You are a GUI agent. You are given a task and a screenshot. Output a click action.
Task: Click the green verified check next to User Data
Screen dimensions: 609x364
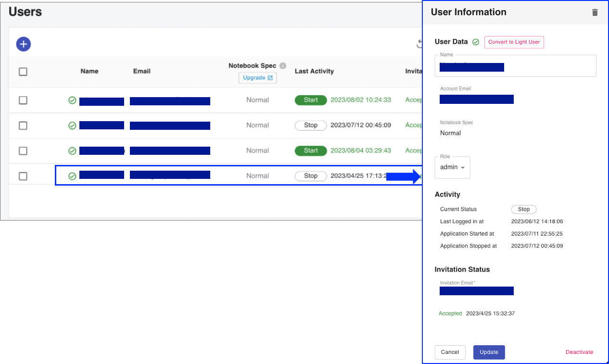(x=476, y=42)
